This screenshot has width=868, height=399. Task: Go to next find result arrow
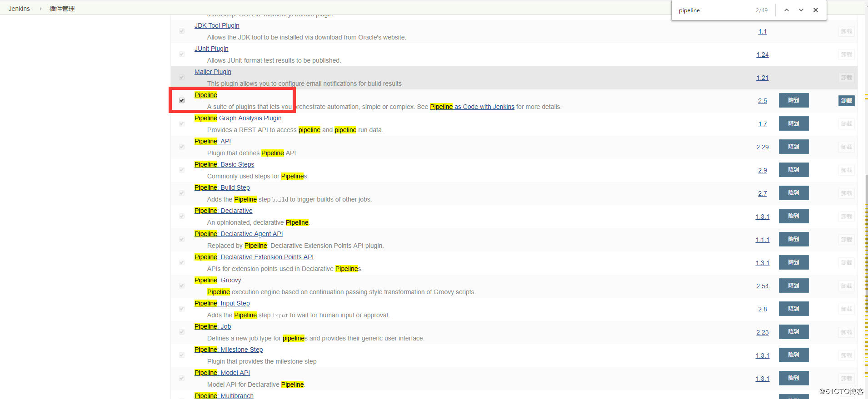[x=801, y=10]
